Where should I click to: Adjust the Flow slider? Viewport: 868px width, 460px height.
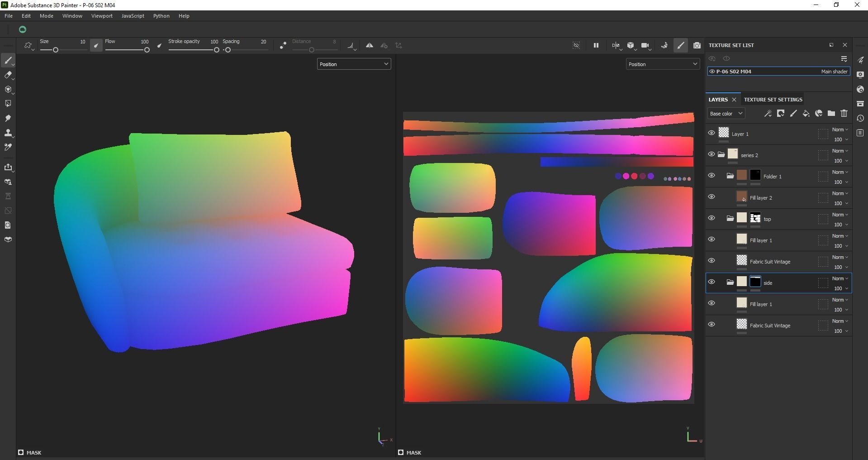[x=127, y=50]
